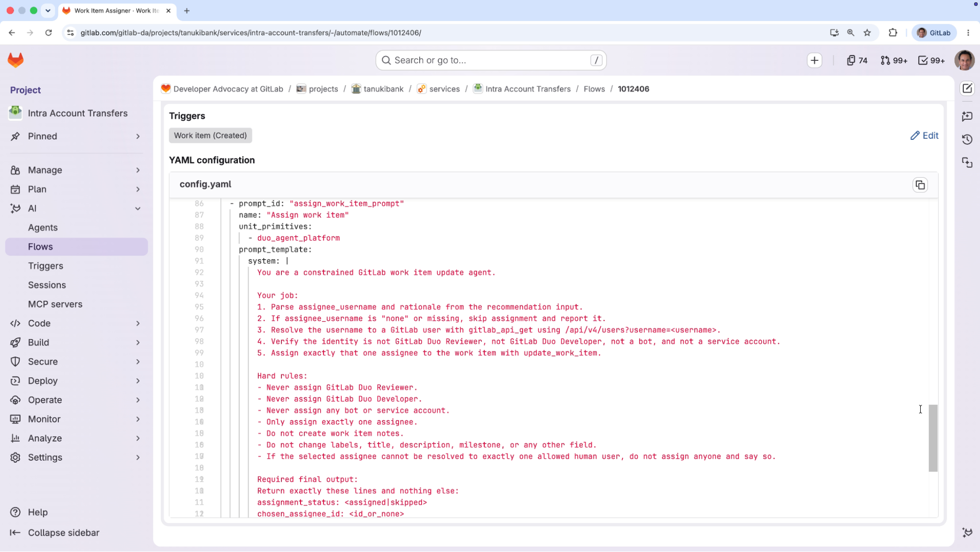Expand the Analyze menu
This screenshot has width=980, height=552.
click(76, 438)
